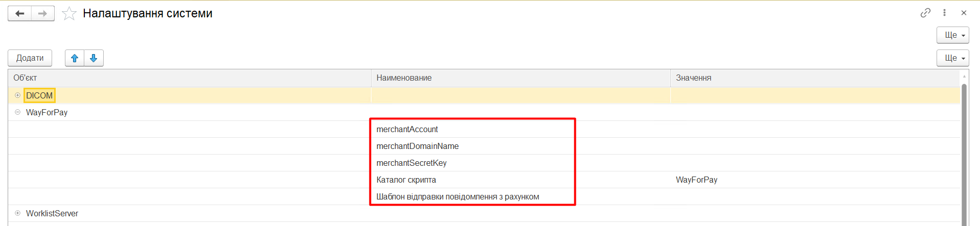This screenshot has width=980, height=226.
Task: Copy link using the chain icon
Action: tap(925, 13)
